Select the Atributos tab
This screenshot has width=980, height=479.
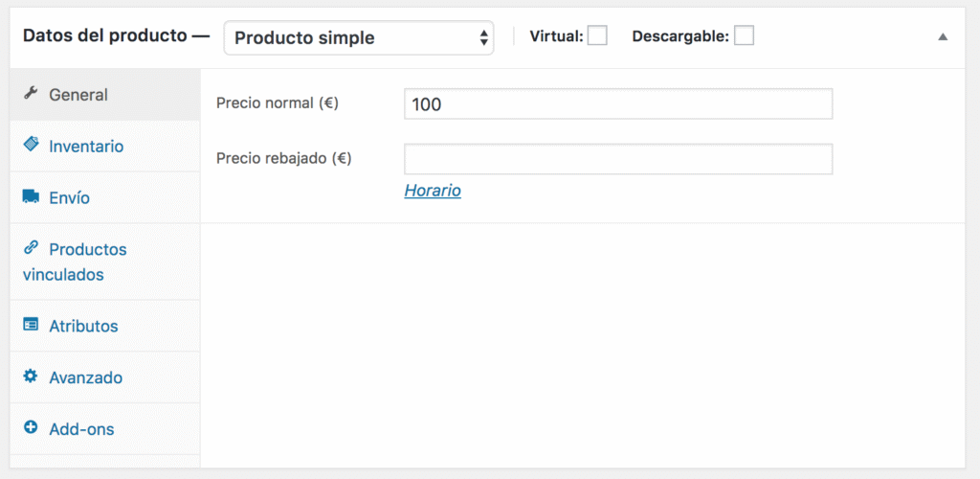pyautogui.click(x=105, y=326)
